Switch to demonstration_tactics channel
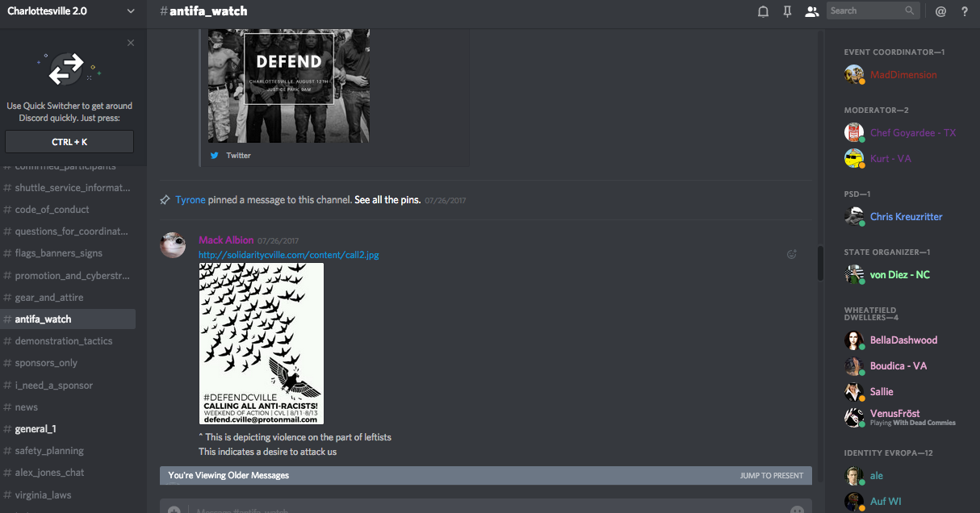The image size is (980, 513). point(63,341)
